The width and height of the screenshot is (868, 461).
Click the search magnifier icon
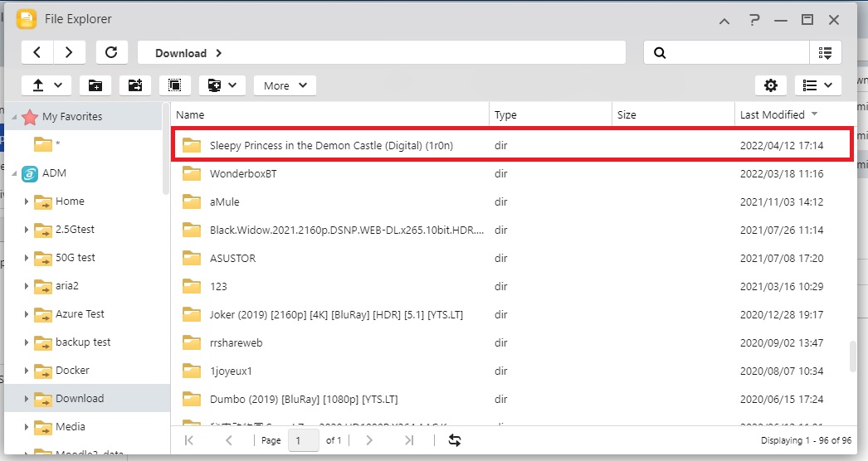pyautogui.click(x=660, y=52)
